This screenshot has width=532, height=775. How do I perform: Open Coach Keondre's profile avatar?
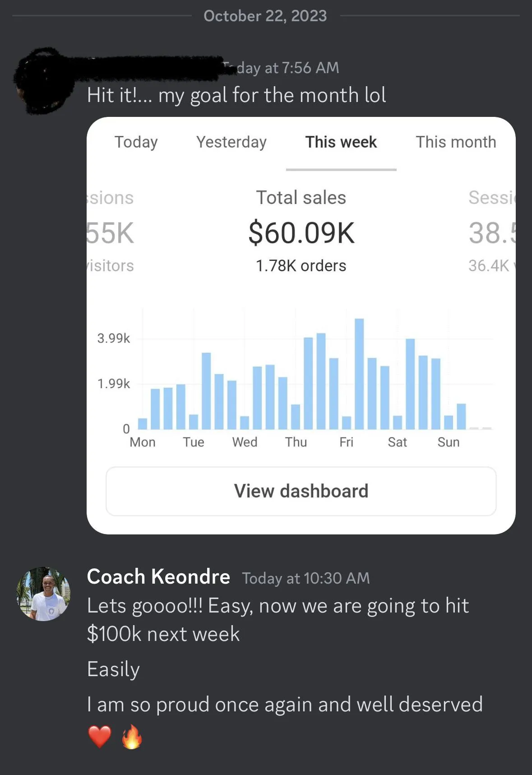click(x=43, y=594)
